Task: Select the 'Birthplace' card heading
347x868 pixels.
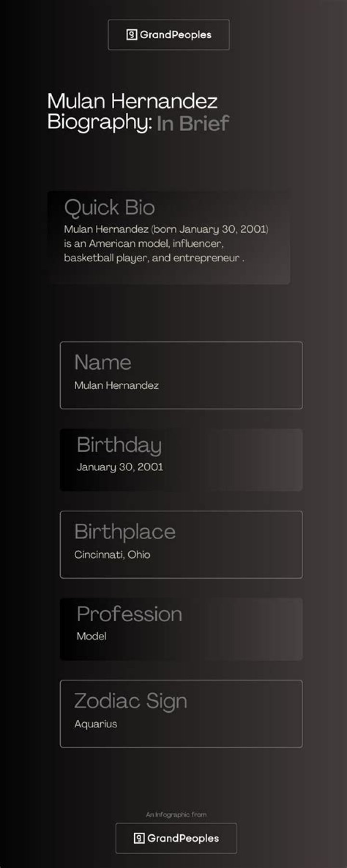Action: [125, 531]
